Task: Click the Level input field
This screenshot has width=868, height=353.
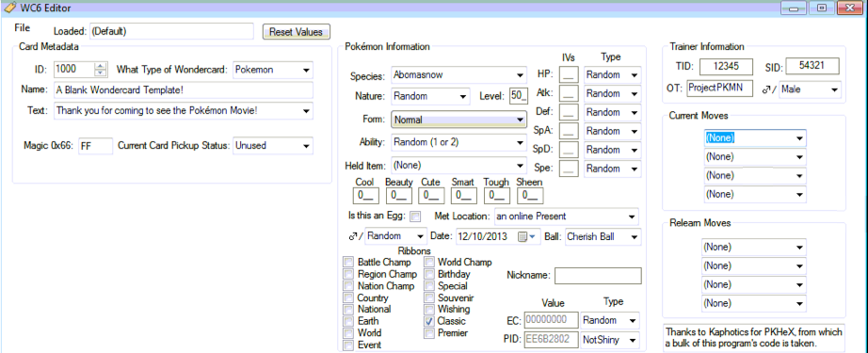Action: click(518, 96)
